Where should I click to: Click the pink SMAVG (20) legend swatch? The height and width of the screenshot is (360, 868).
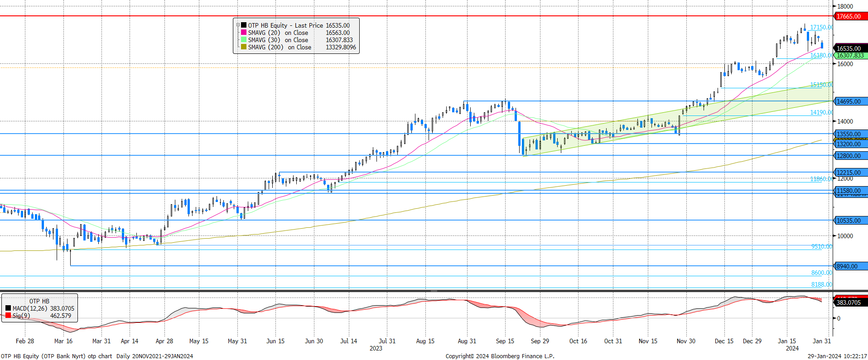tap(244, 33)
